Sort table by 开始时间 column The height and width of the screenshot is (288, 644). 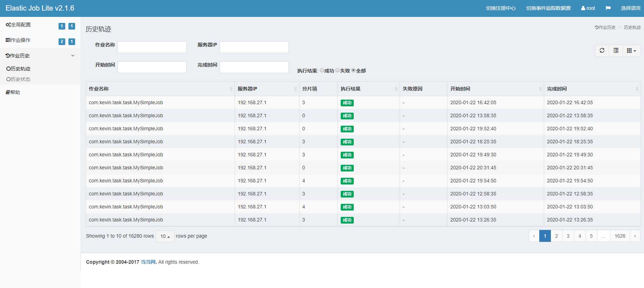[496, 89]
